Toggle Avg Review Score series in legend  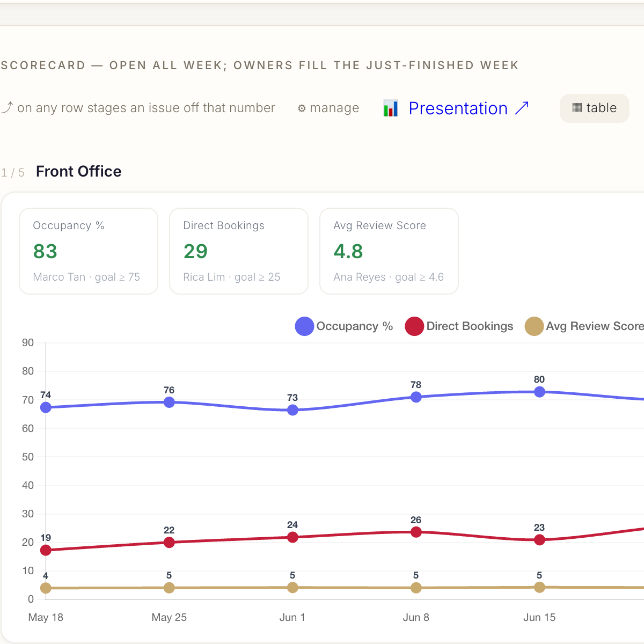coord(584,326)
